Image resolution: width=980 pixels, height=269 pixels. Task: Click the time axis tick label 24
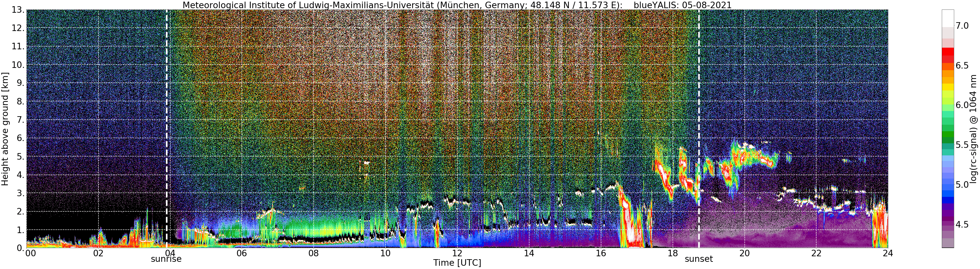click(x=888, y=253)
